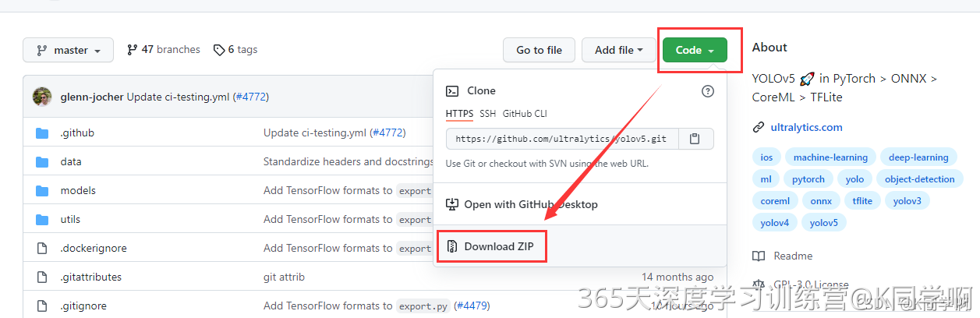Click the repository clone URL field

(562, 139)
